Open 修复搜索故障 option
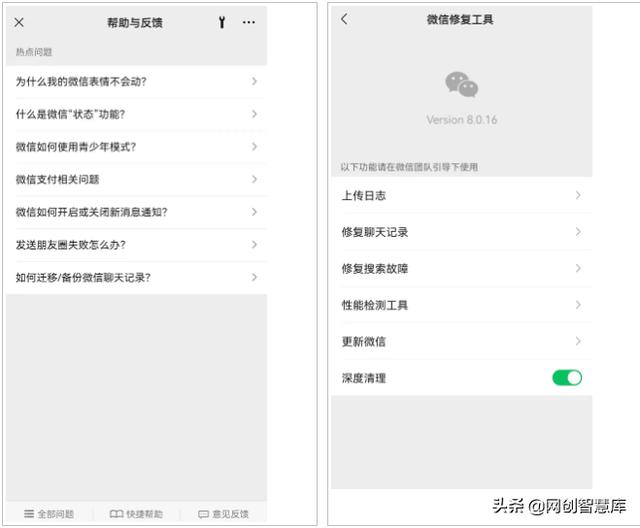 [461, 269]
